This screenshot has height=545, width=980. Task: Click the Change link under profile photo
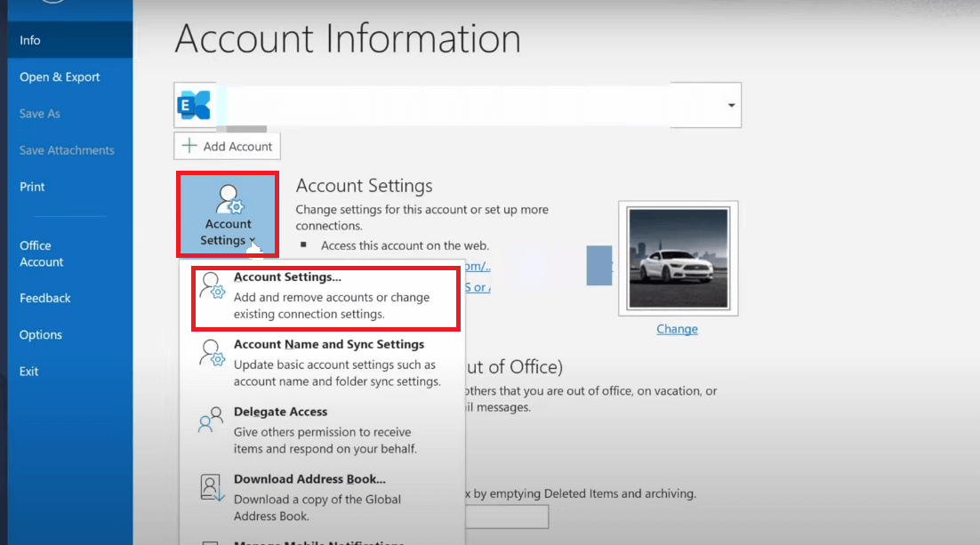click(677, 329)
